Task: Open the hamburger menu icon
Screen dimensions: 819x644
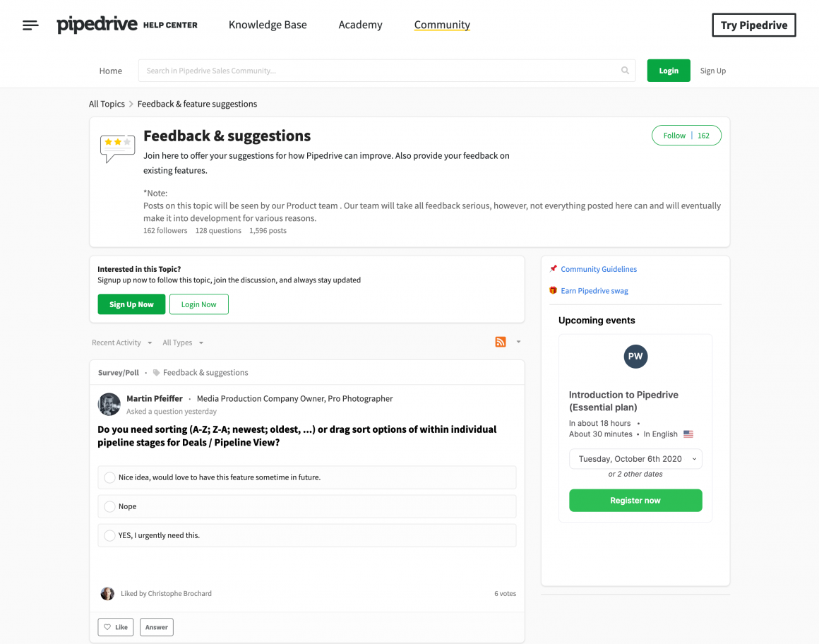Action: pyautogui.click(x=30, y=25)
